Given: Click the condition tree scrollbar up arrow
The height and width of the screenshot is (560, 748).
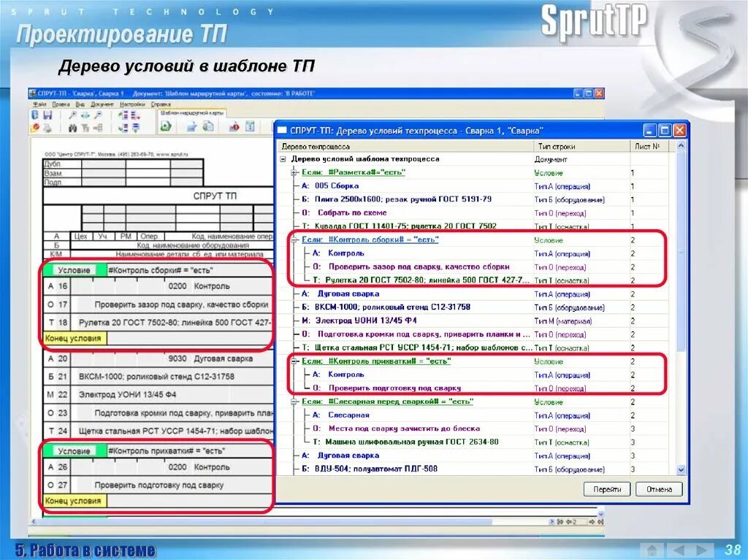Looking at the screenshot, I should 681,146.
